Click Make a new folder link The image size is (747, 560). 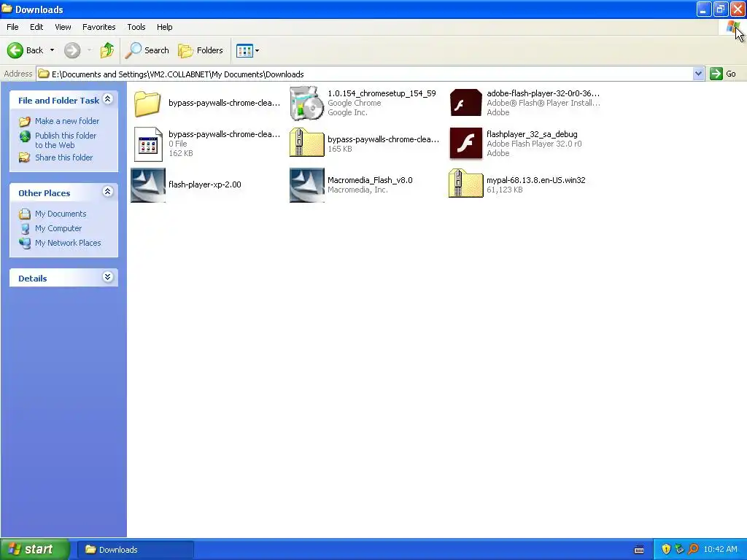tap(67, 121)
